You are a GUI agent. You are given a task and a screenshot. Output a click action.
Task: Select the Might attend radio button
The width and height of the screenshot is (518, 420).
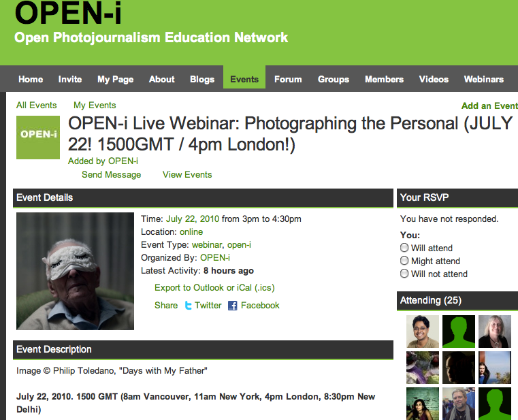click(x=404, y=261)
